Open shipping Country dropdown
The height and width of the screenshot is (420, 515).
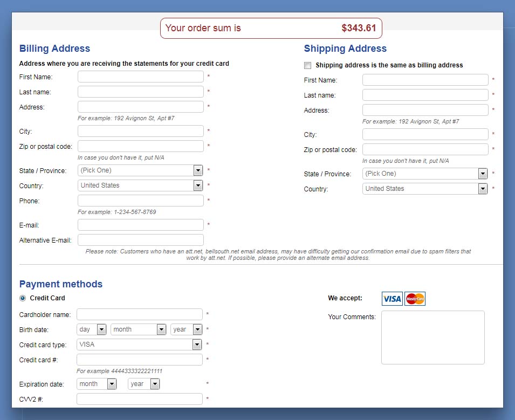[x=425, y=189]
